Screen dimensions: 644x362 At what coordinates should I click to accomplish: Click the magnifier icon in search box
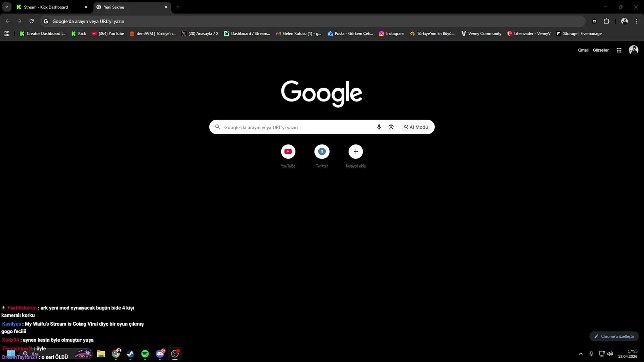217,127
